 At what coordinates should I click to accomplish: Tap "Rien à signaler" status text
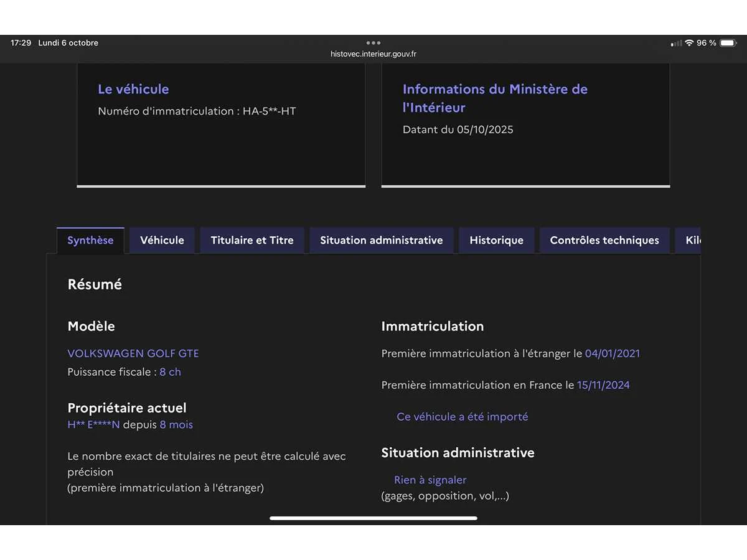tap(430, 480)
